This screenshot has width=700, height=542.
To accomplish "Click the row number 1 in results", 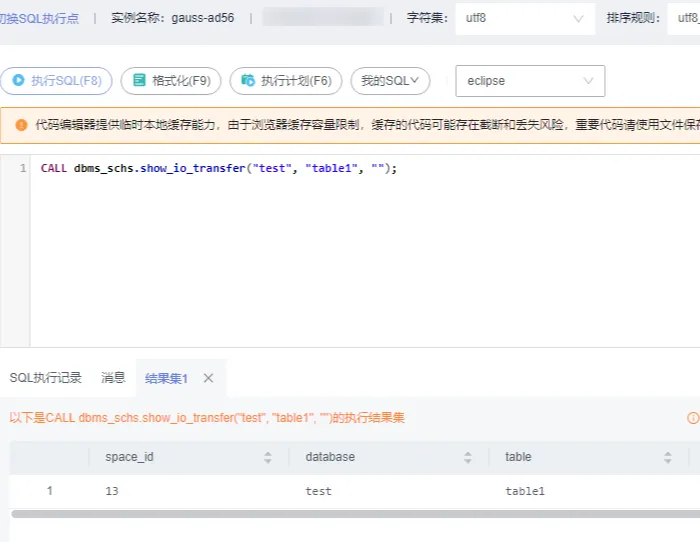I will pos(50,491).
